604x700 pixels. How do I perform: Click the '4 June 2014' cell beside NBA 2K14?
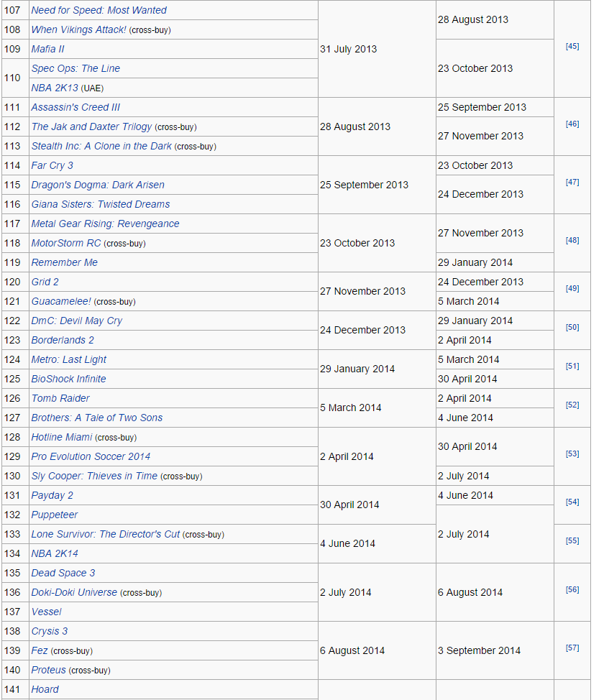[x=377, y=544]
